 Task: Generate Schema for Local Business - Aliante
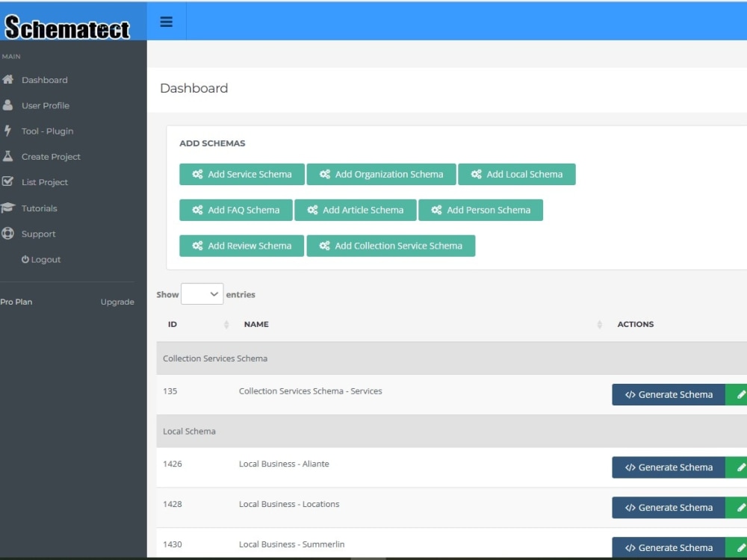(x=669, y=467)
